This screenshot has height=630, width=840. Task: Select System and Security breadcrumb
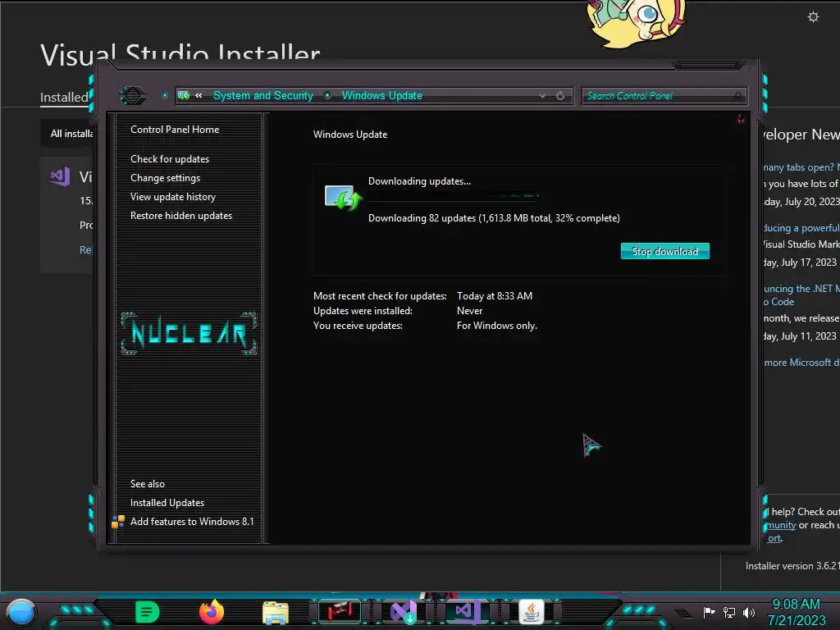point(263,95)
